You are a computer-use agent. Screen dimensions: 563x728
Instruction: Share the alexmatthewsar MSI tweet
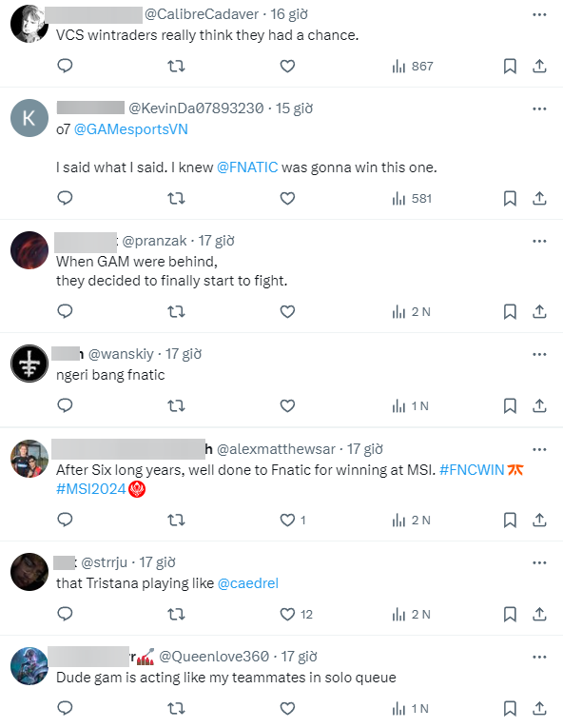(539, 520)
